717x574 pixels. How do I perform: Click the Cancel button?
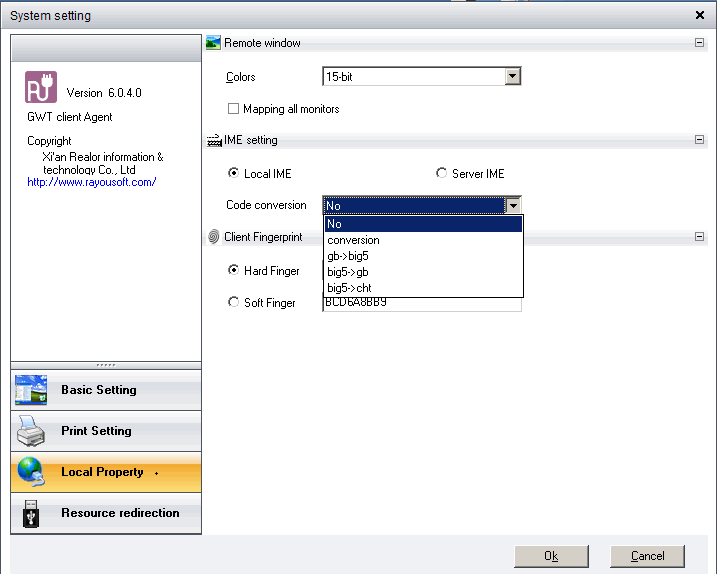[x=647, y=556]
